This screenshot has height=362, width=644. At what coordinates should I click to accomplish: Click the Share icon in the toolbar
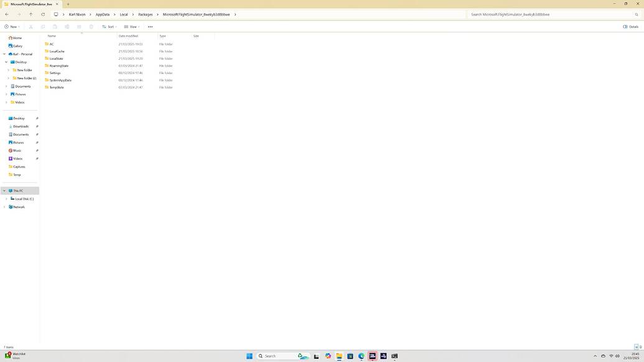[x=78, y=27]
